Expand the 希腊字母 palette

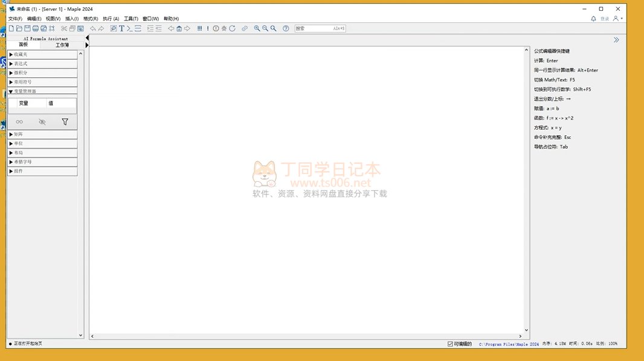[42, 162]
